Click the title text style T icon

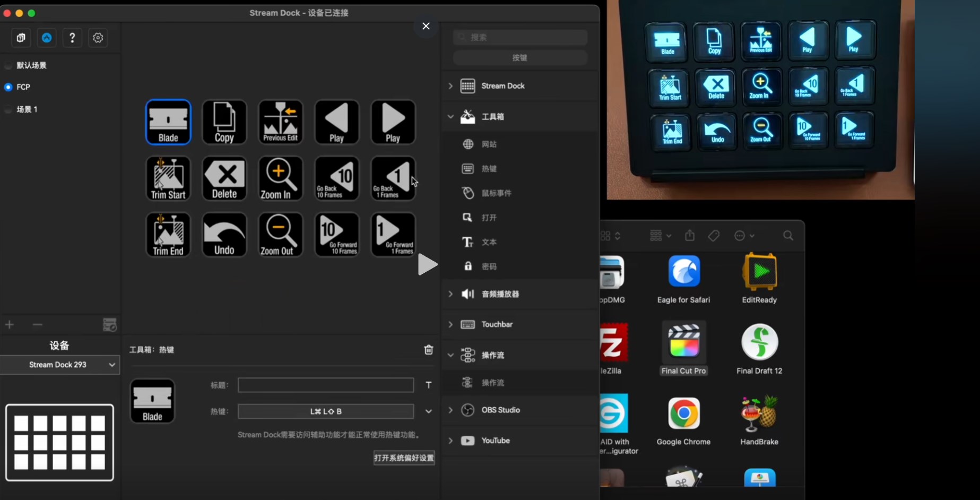click(429, 385)
